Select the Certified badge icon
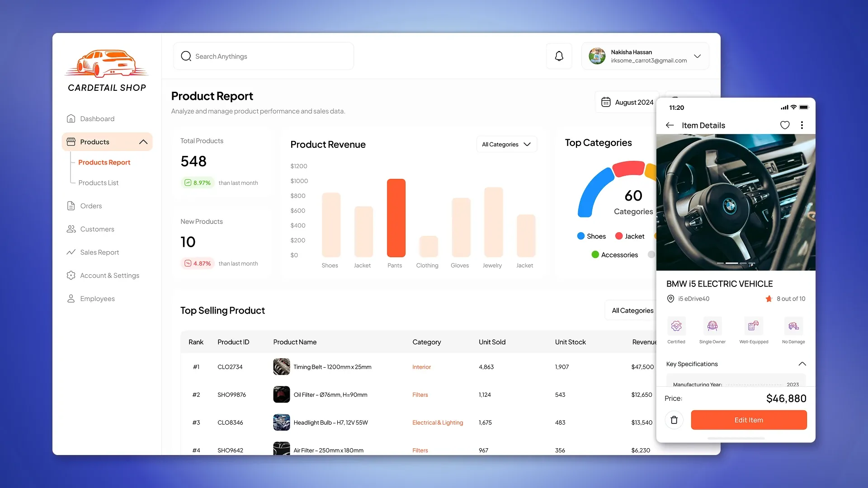Viewport: 868px width, 488px height. point(676,326)
